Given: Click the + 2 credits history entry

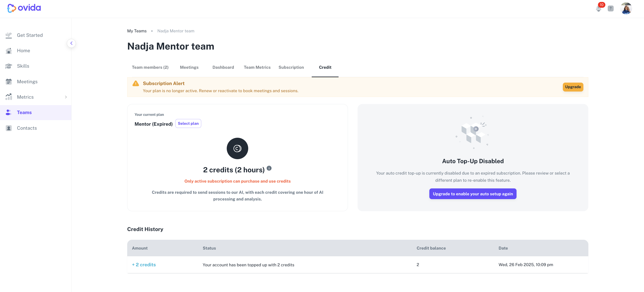Looking at the screenshot, I should tap(144, 265).
